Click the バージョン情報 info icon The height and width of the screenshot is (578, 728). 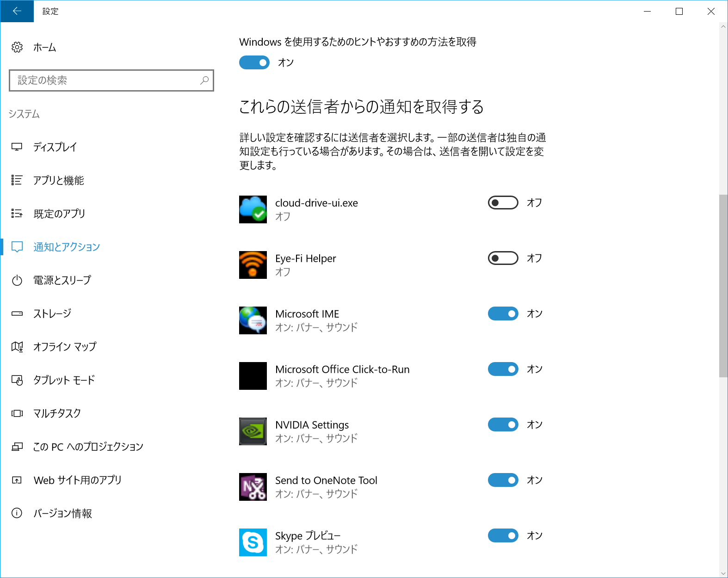point(17,513)
